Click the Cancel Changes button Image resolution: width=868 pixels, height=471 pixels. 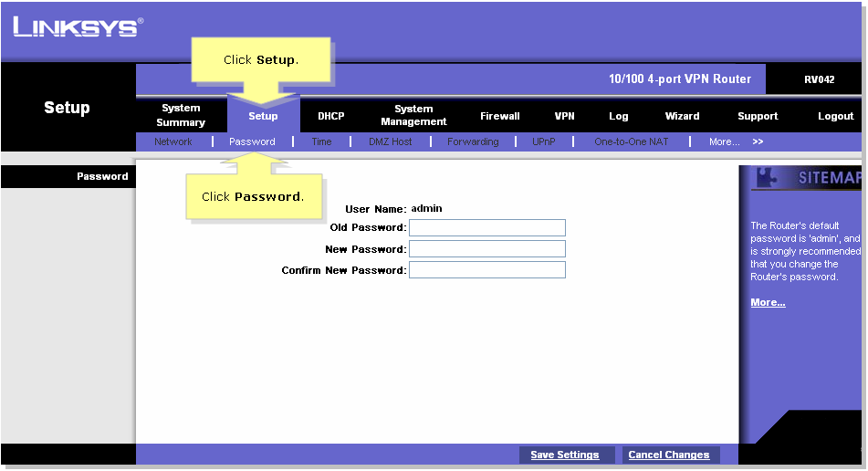(x=669, y=455)
